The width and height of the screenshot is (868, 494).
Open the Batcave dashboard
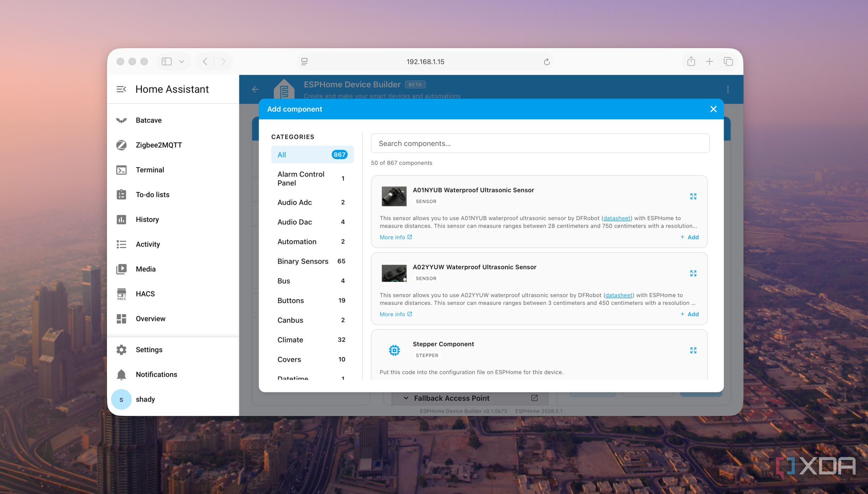(x=173, y=120)
